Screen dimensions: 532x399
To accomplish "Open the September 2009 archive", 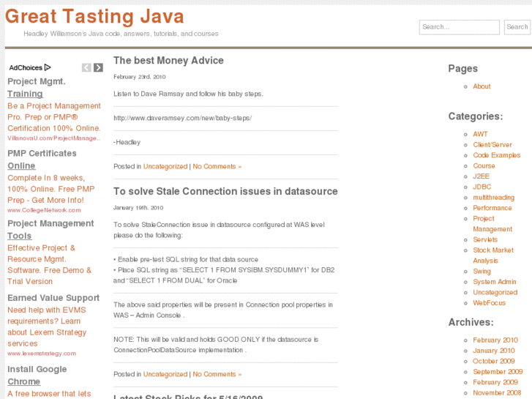I will tap(498, 371).
